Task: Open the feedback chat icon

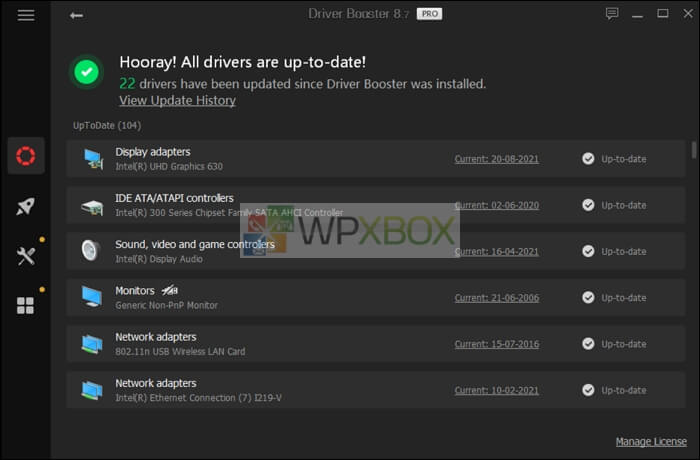Action: coord(612,14)
